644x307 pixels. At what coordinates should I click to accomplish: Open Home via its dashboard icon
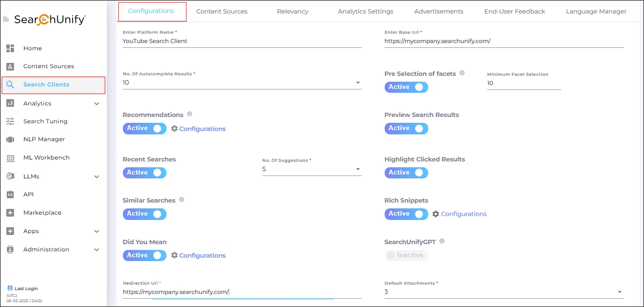click(10, 48)
